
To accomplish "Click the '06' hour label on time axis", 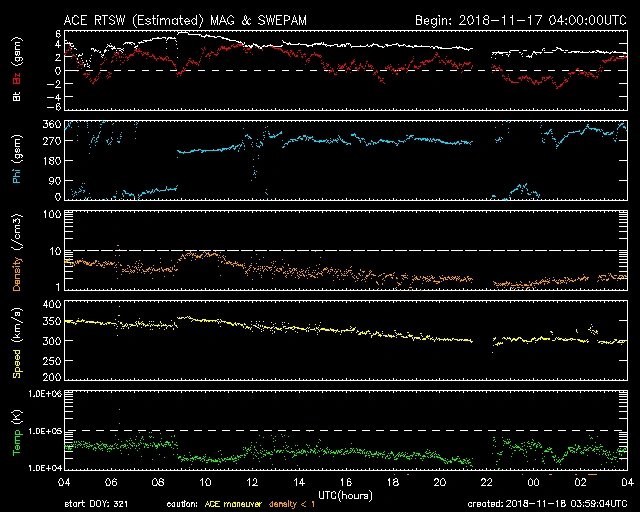I will tap(111, 483).
